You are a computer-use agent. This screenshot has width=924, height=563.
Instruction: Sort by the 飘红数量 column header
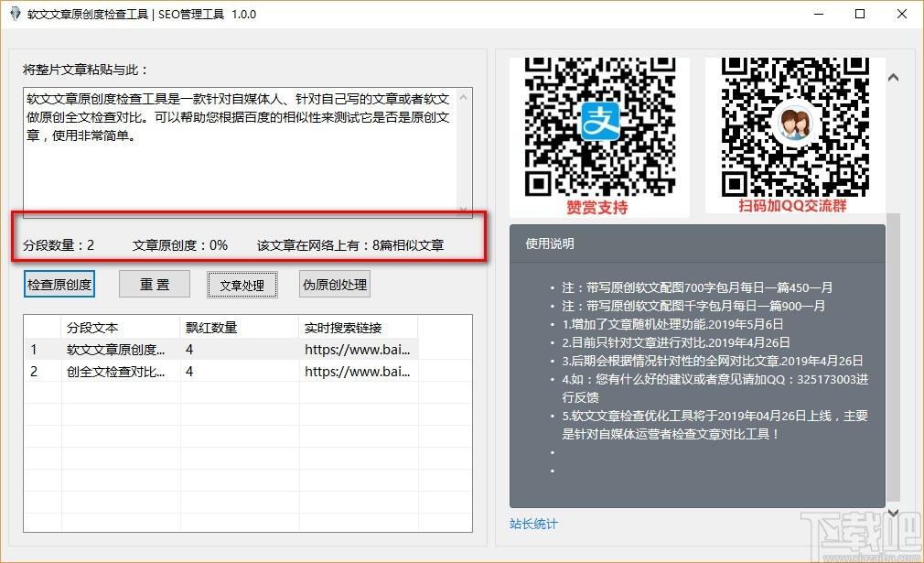pyautogui.click(x=240, y=327)
